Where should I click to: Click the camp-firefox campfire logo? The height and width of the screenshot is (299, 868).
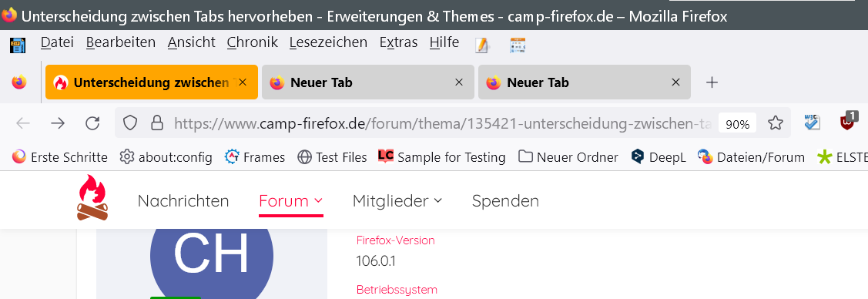pos(93,197)
